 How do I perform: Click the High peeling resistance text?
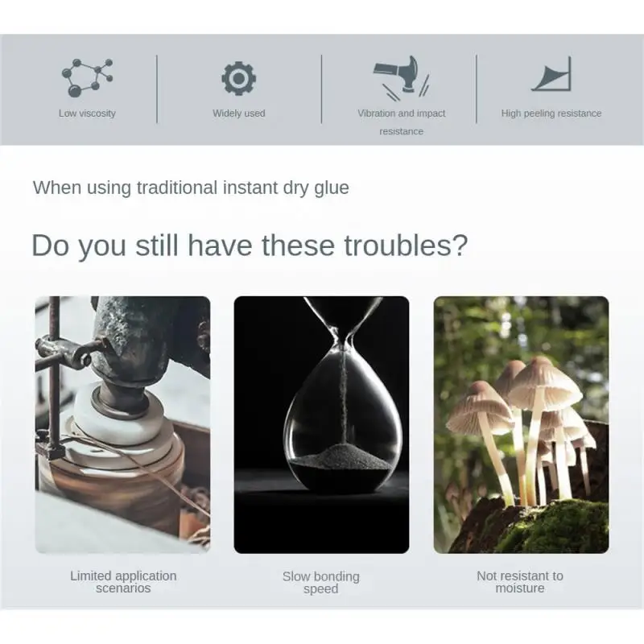[x=551, y=114]
